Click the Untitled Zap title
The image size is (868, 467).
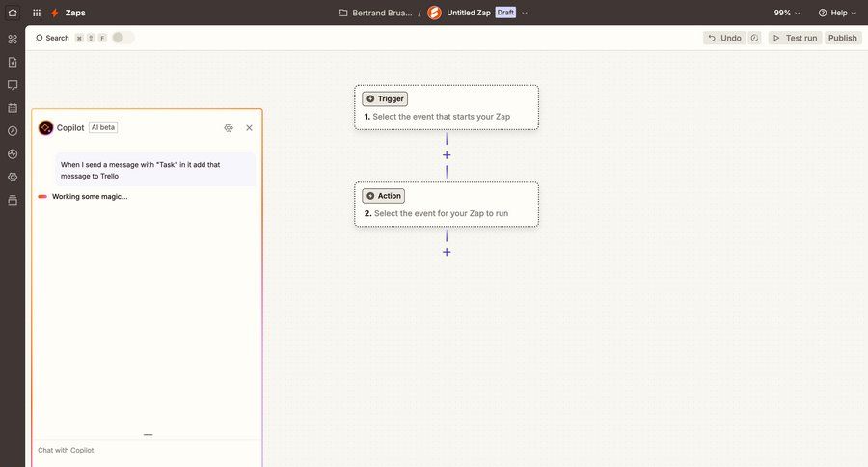(x=469, y=13)
